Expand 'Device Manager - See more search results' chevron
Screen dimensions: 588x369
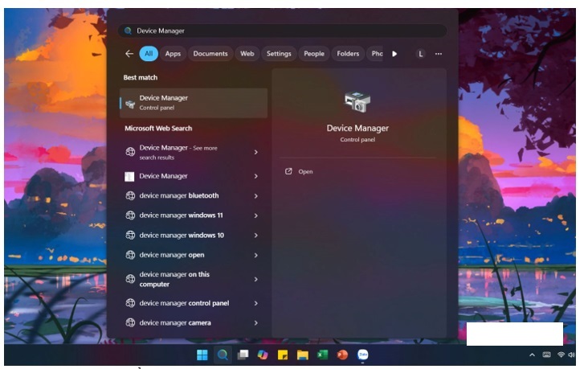255,152
